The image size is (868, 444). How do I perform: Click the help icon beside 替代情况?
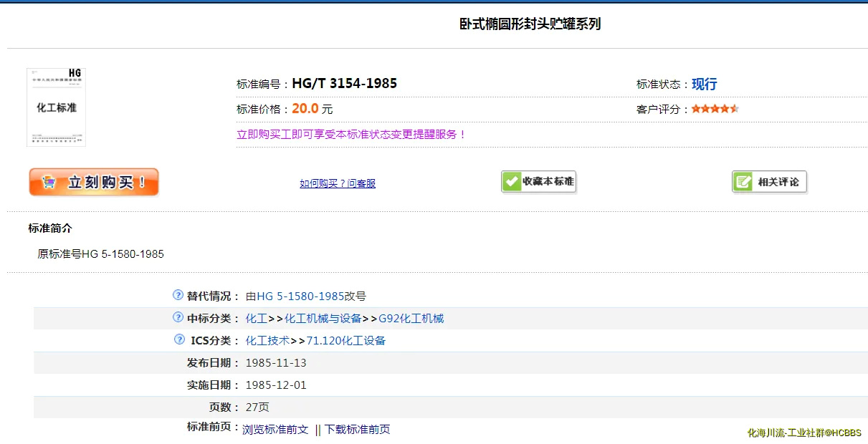pos(178,295)
